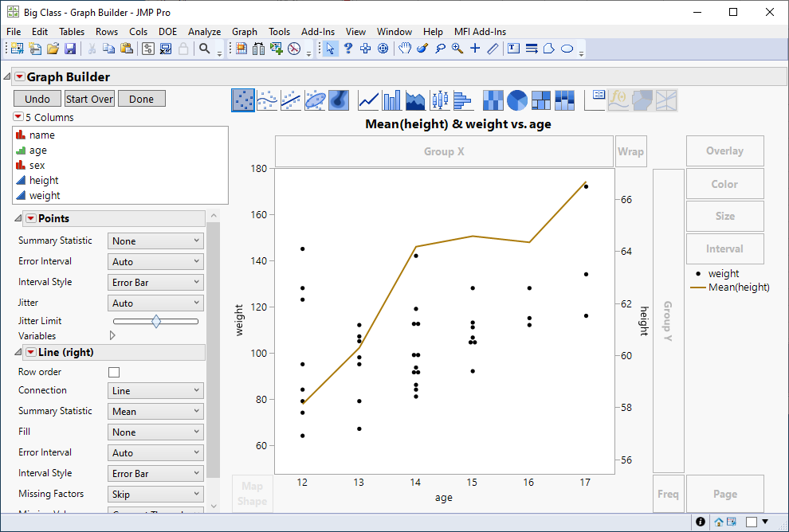This screenshot has height=532, width=789.
Task: Select the Points graph element icon
Action: point(243,100)
